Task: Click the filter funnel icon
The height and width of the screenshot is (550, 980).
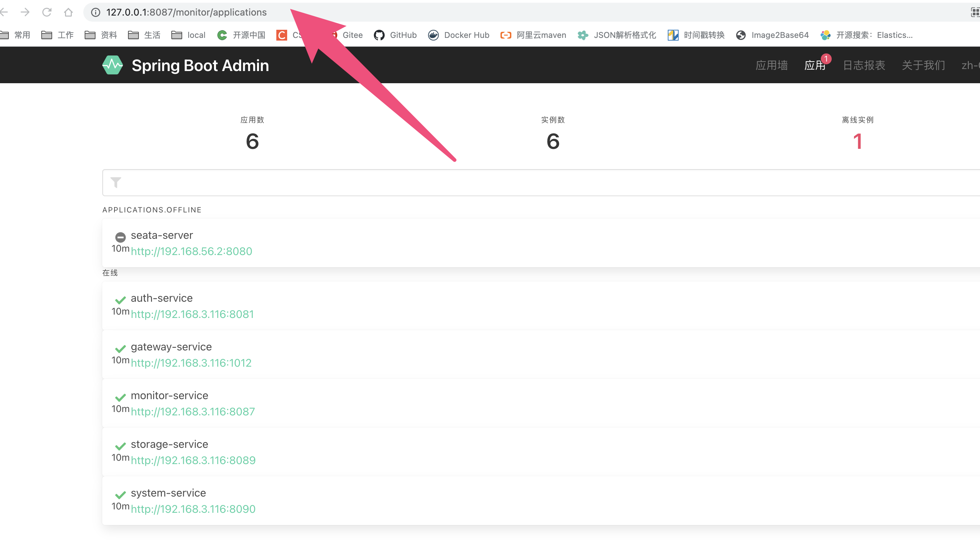Action: point(116,182)
